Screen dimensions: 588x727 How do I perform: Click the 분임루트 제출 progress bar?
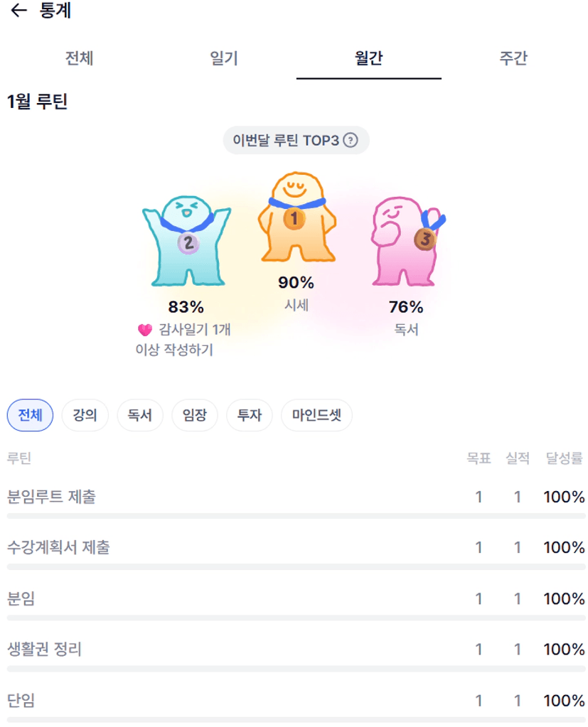(x=296, y=516)
